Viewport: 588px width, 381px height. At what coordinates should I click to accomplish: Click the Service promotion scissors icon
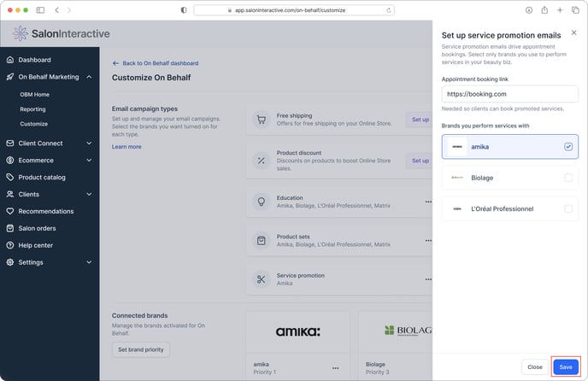262,279
